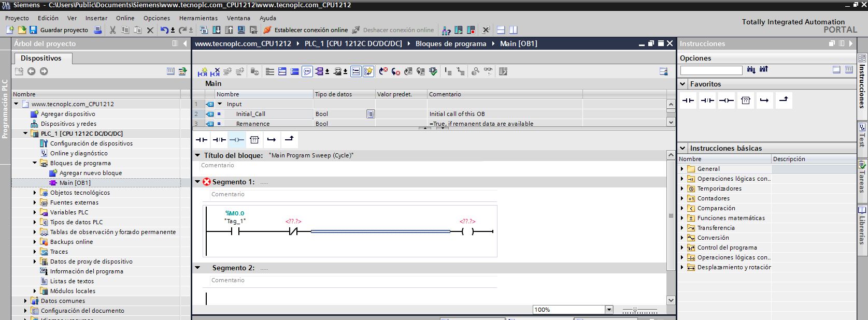Switch Instrucciones palette to table list view

(x=849, y=70)
